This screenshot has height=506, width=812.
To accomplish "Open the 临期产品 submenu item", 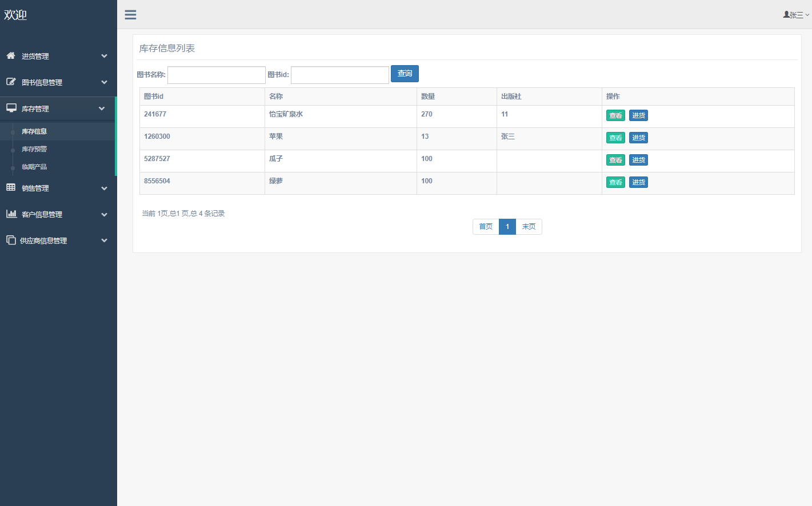I will coord(34,167).
